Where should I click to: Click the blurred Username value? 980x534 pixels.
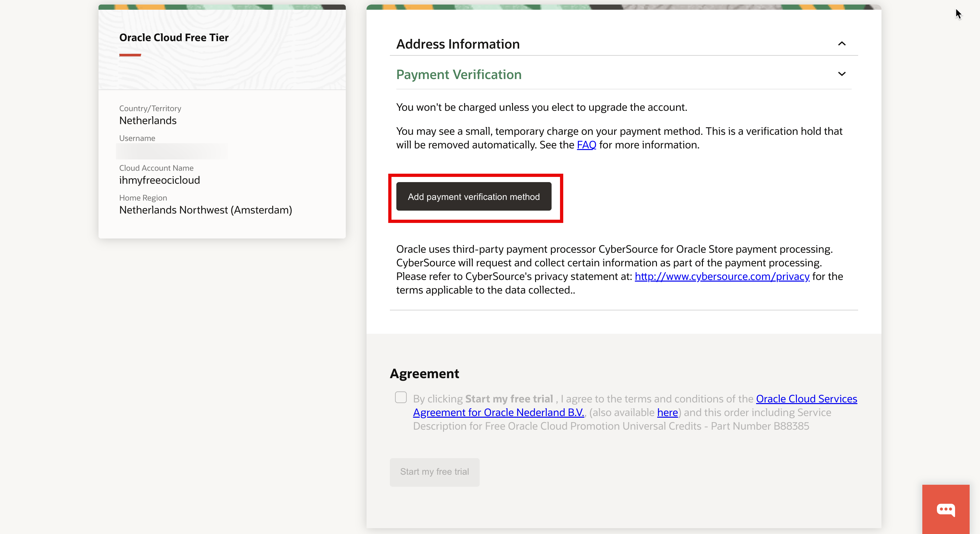pyautogui.click(x=172, y=151)
